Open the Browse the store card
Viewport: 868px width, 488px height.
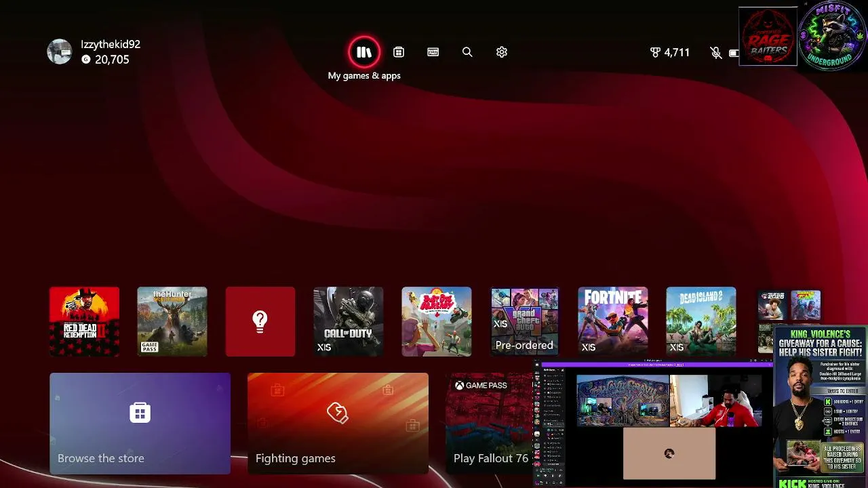(x=140, y=424)
